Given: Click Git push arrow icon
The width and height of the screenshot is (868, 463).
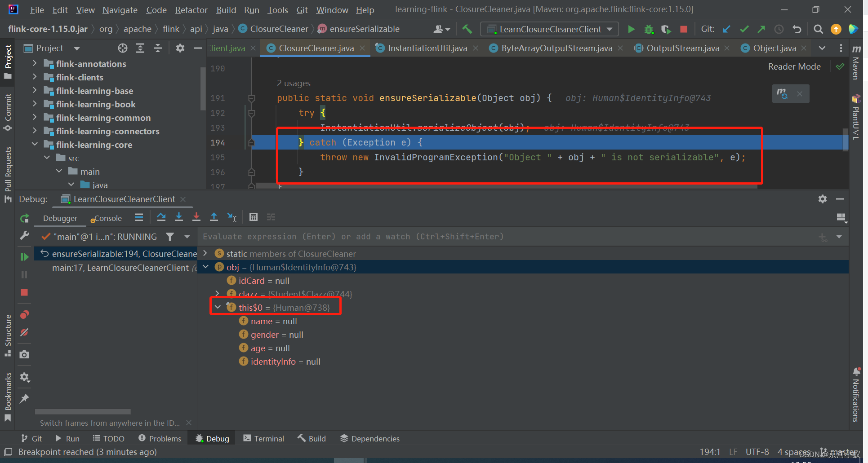Looking at the screenshot, I should (x=761, y=29).
